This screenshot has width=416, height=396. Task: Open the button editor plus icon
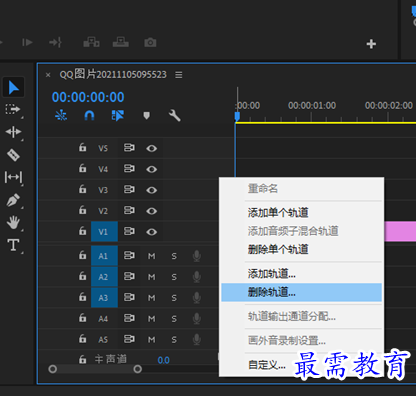371,44
